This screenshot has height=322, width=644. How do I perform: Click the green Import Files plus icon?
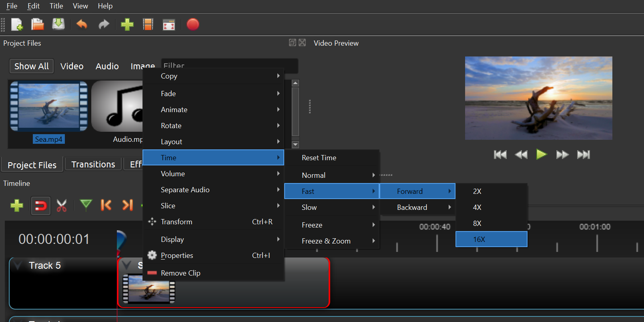click(x=127, y=25)
